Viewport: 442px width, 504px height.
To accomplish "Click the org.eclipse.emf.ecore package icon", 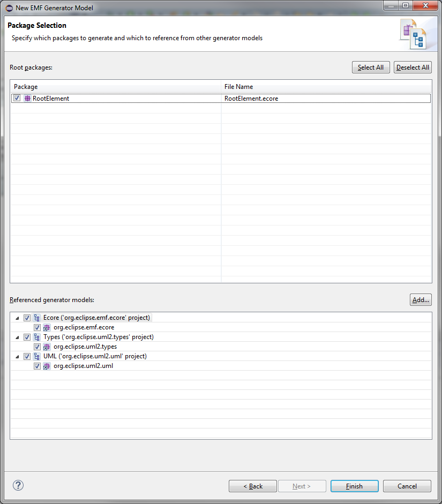I will 47,328.
